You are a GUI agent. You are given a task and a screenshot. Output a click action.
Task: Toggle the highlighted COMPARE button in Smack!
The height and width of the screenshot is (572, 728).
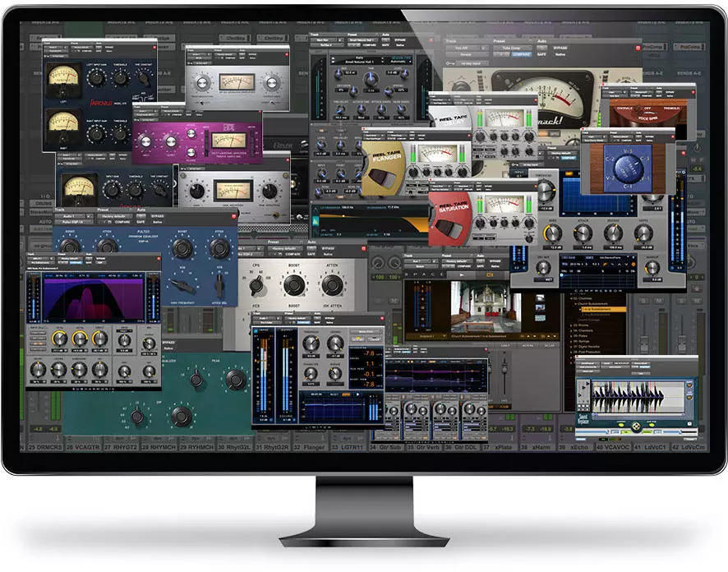[x=523, y=54]
